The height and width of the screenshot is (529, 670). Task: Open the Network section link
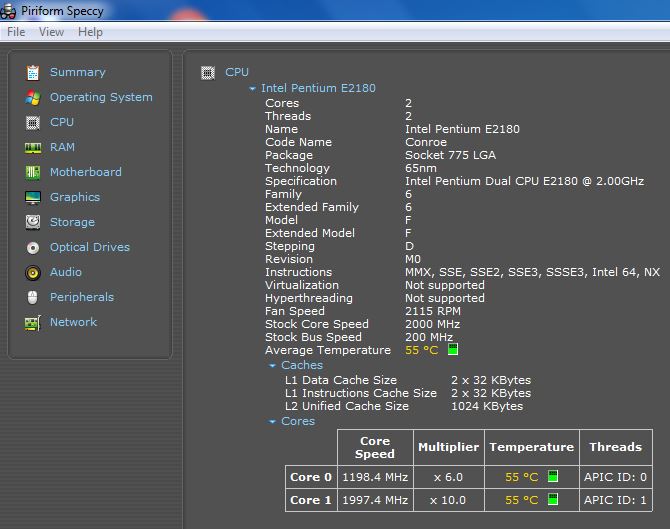point(73,322)
